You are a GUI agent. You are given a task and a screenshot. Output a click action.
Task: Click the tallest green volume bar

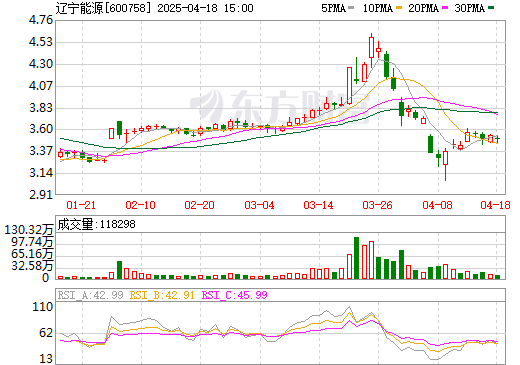(356, 258)
